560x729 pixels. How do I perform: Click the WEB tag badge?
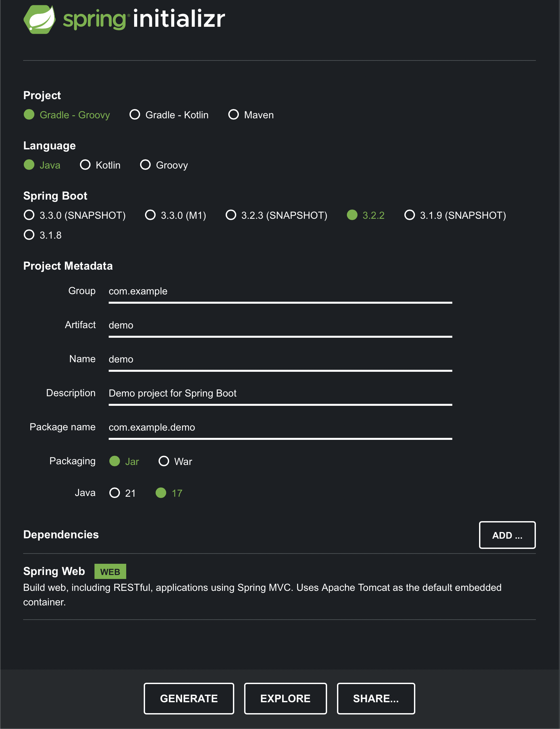(110, 572)
